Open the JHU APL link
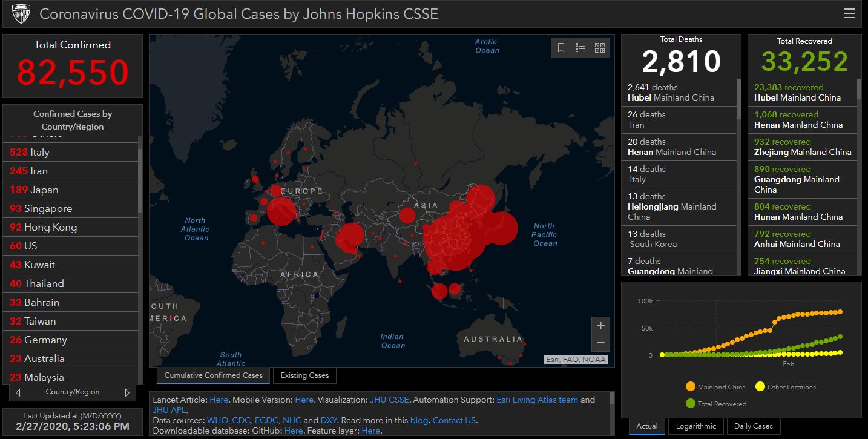Image resolution: width=868 pixels, height=439 pixels. click(x=169, y=410)
